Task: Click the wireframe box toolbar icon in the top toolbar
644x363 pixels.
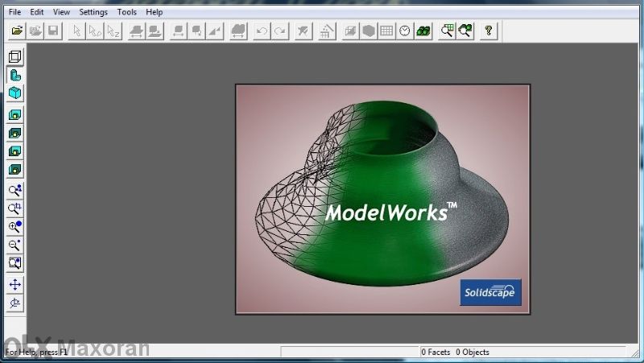Action: coord(350,31)
